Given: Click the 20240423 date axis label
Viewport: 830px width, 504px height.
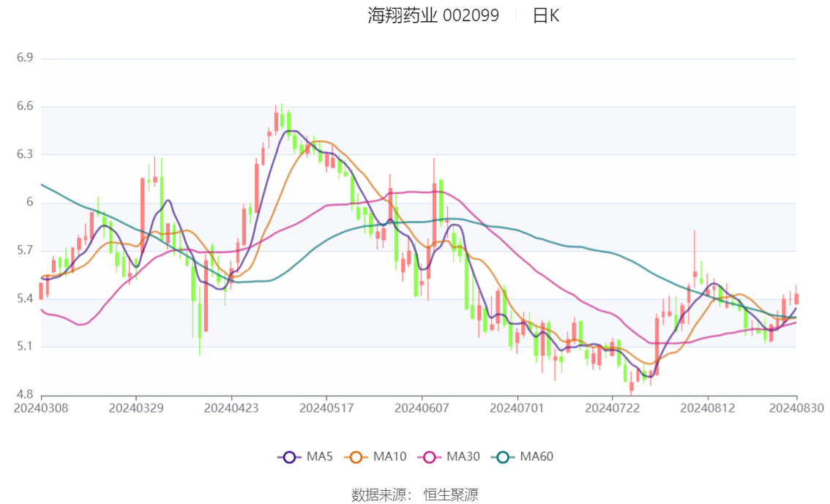Looking at the screenshot, I should (231, 408).
